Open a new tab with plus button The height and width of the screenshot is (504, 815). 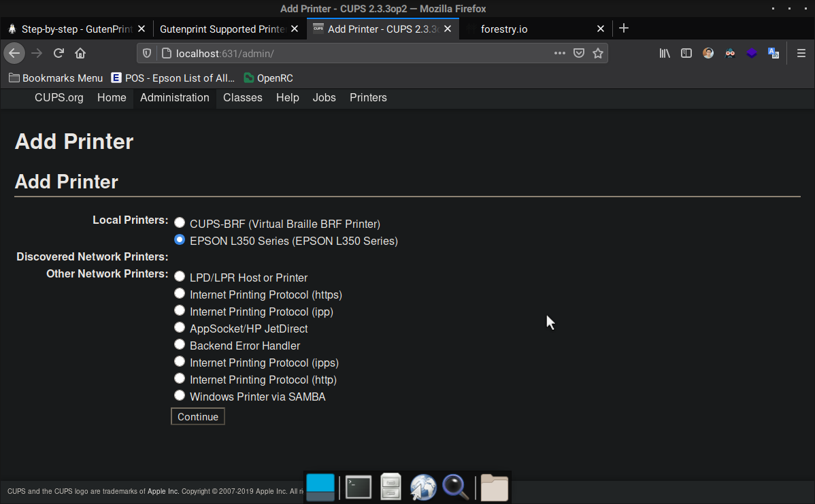624,29
